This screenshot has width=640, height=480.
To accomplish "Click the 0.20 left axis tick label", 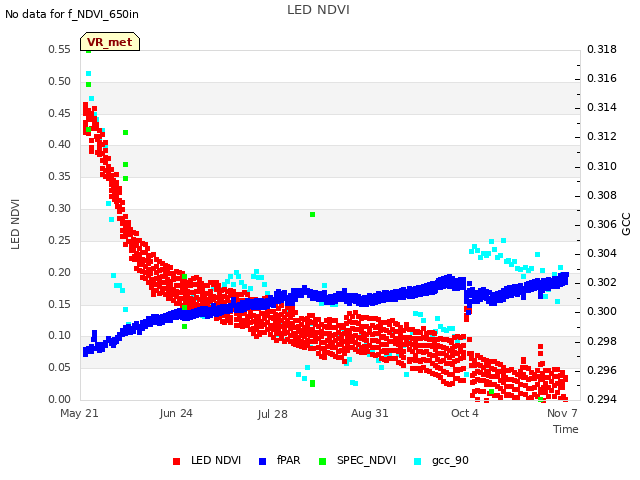I will (x=60, y=272).
